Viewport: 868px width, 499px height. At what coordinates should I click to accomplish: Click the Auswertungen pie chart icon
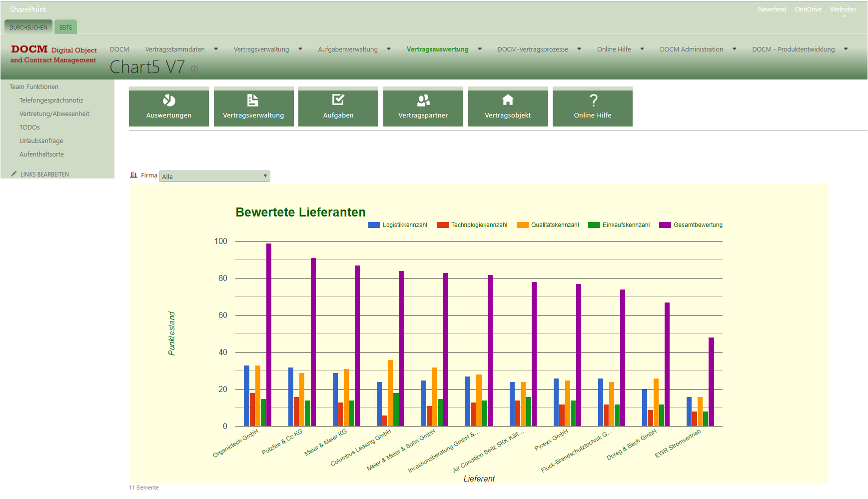169,100
